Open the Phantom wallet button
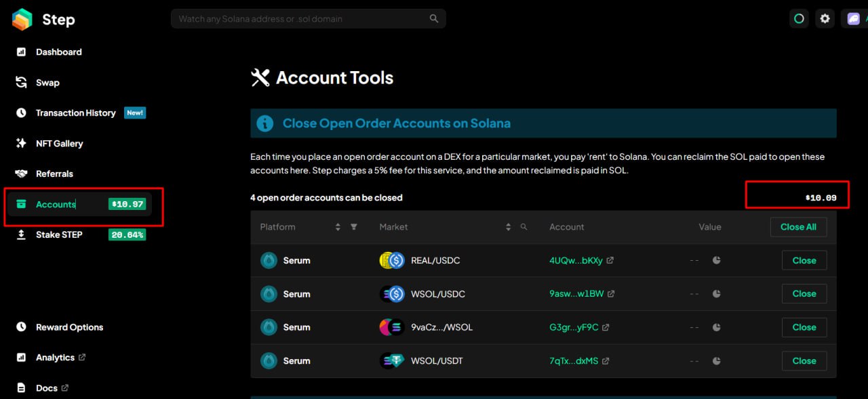Image resolution: width=868 pixels, height=399 pixels. pyautogui.click(x=853, y=19)
